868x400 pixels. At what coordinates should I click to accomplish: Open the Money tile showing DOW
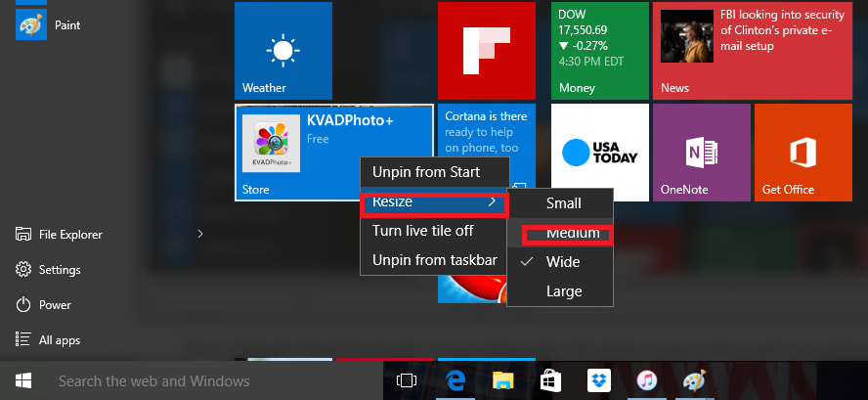click(x=600, y=51)
